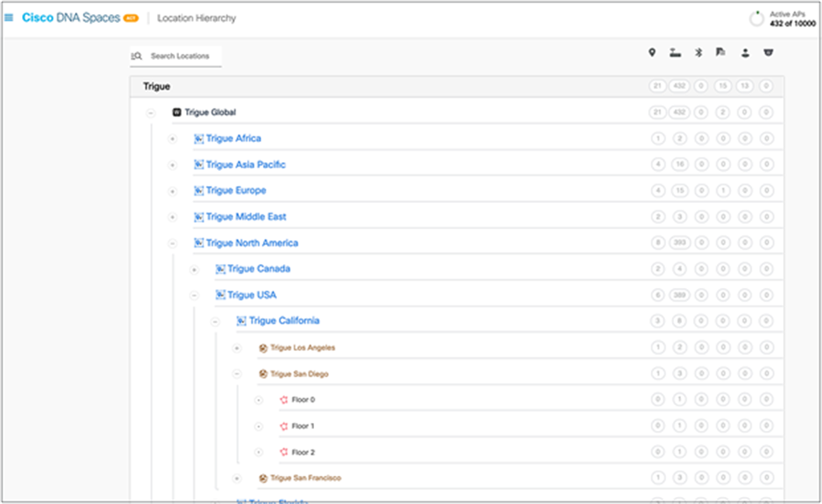Click the group icon beside Trigue Europe
This screenshot has height=504, width=822.
(198, 190)
